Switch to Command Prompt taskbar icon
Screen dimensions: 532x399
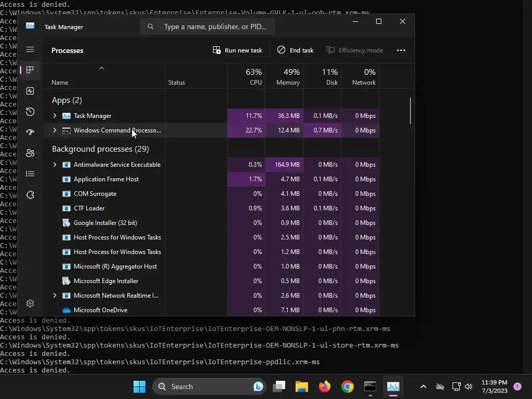[370, 387]
